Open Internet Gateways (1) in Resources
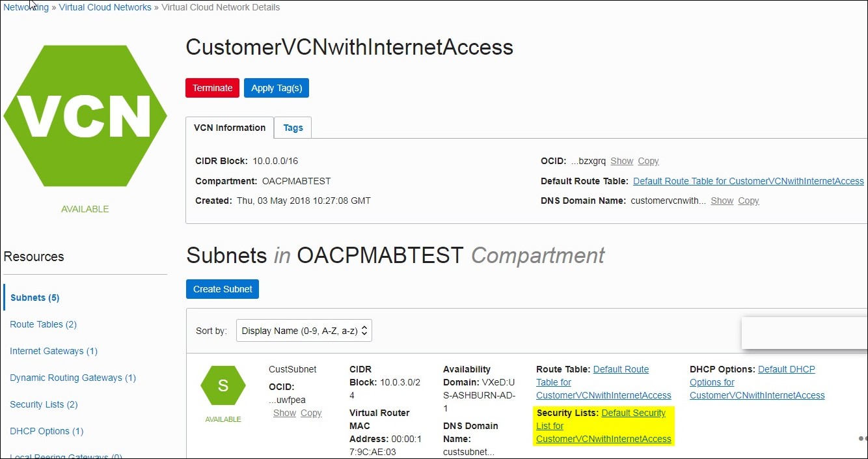The height and width of the screenshot is (459, 868). pyautogui.click(x=53, y=351)
